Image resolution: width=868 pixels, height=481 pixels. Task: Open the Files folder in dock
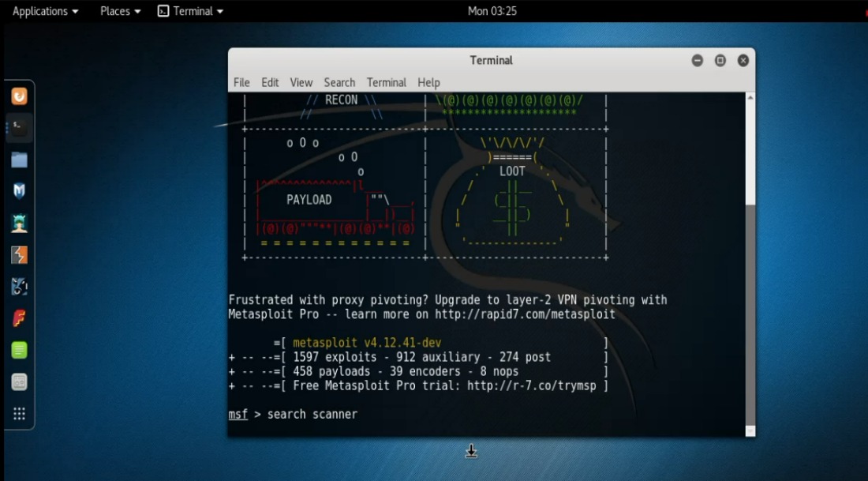point(20,160)
